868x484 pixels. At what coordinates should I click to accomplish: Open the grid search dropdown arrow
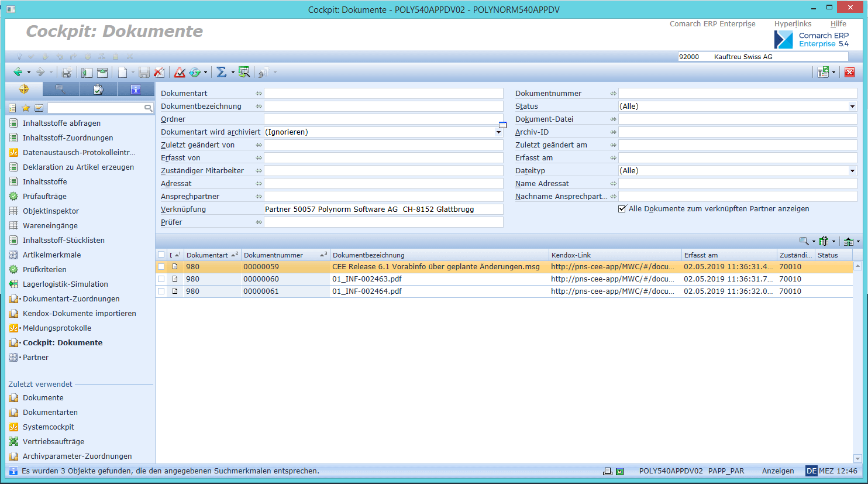point(814,242)
